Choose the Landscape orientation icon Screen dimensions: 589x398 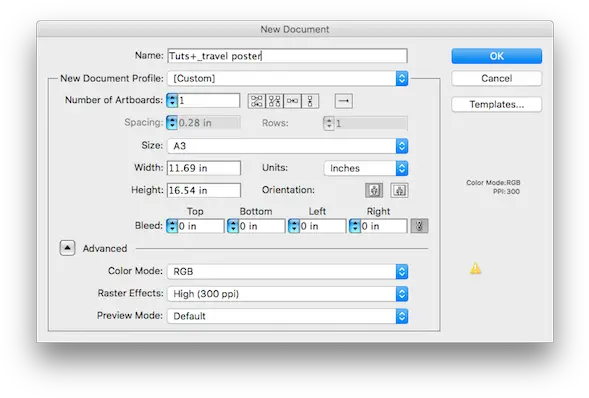(x=399, y=190)
